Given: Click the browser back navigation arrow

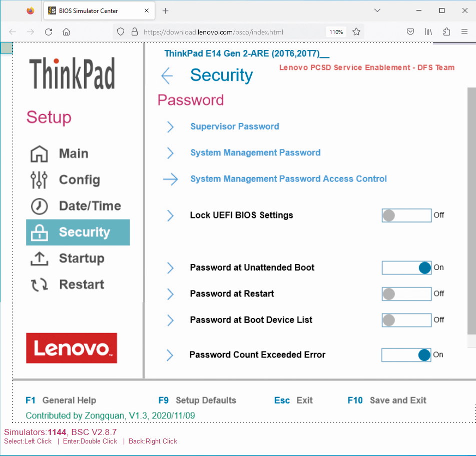Looking at the screenshot, I should coord(13,32).
